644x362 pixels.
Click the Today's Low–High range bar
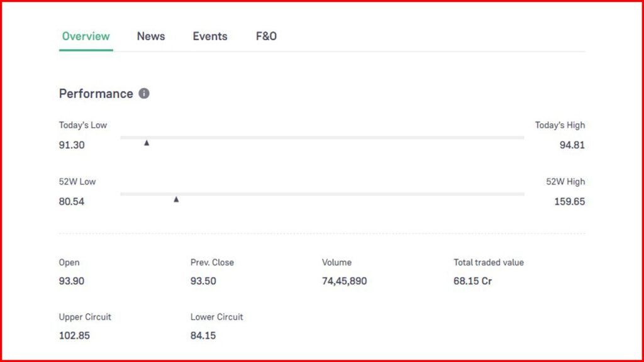(322, 137)
